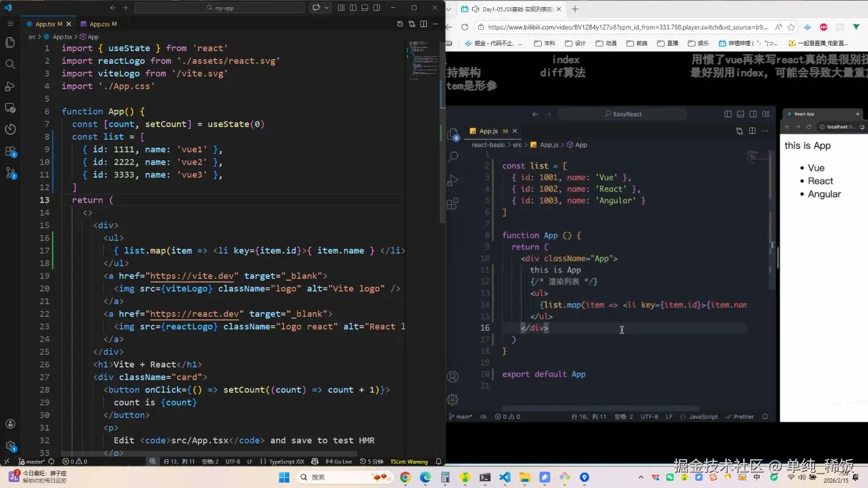Open the Search view in the activity bar
868x488 pixels.
10,62
